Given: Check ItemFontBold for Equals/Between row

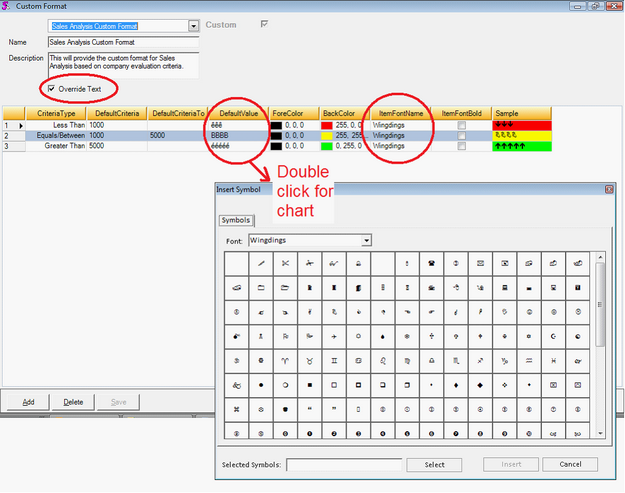Looking at the screenshot, I should [x=462, y=136].
